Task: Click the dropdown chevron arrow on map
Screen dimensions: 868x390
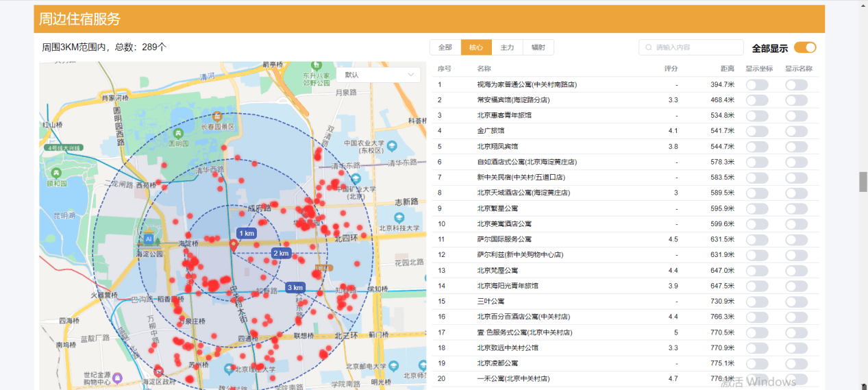Action: coord(411,75)
